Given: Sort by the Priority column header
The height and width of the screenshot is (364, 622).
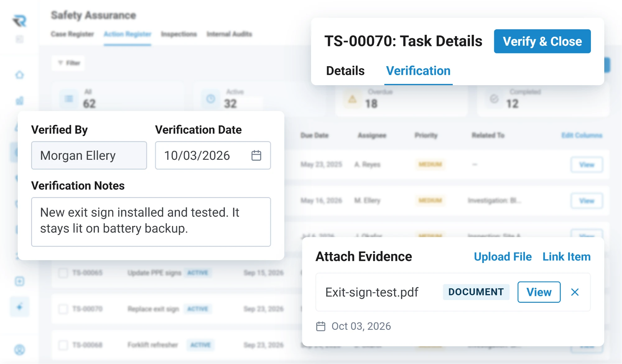Looking at the screenshot, I should tap(426, 135).
